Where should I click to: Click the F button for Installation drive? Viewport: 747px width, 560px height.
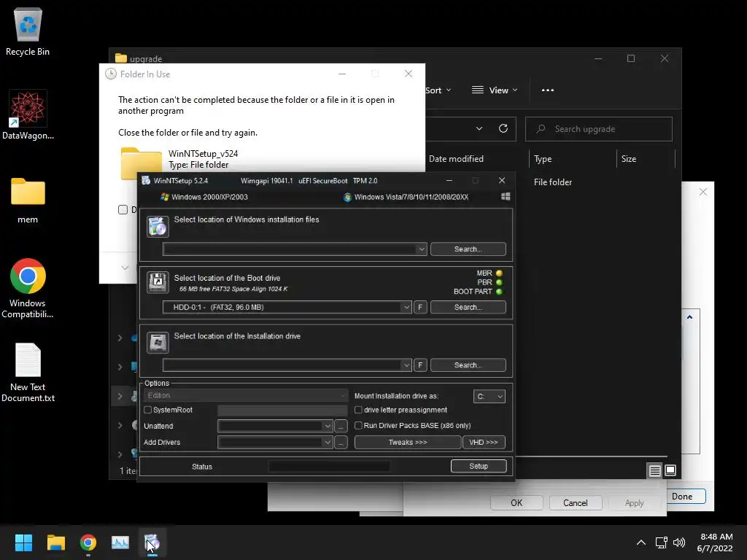coord(420,365)
